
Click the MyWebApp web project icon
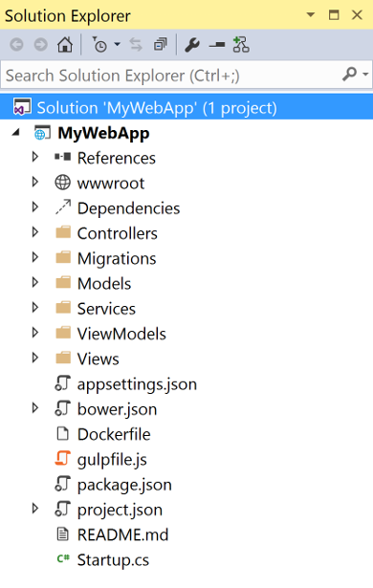[x=42, y=133]
